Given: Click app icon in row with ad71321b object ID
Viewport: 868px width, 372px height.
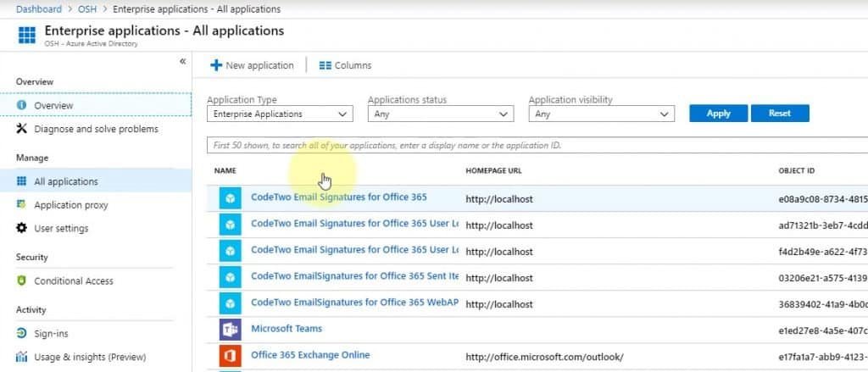Looking at the screenshot, I should click(x=231, y=225).
